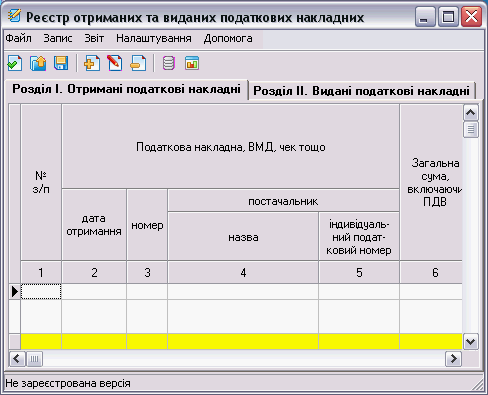Select tab Розділ I. Отримані податкові накладні
This screenshot has height=395, width=488.
click(x=126, y=89)
